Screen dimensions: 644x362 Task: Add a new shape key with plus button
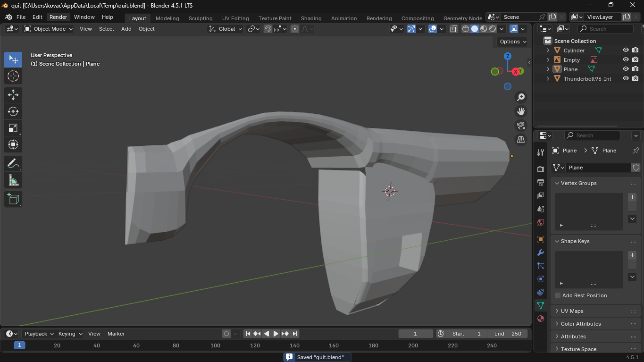point(632,255)
